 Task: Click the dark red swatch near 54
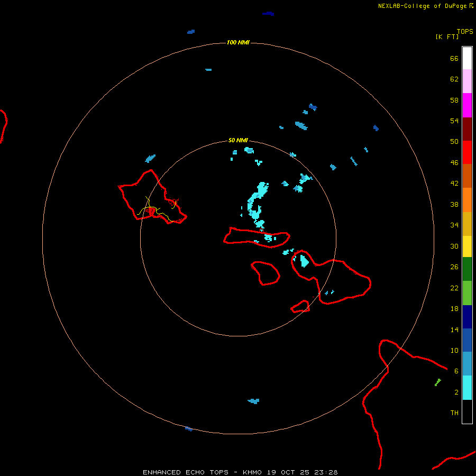467,129
